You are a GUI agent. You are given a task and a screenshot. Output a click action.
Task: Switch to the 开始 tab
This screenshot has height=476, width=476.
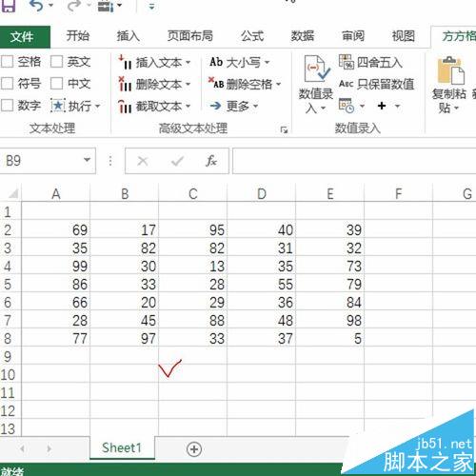(78, 35)
